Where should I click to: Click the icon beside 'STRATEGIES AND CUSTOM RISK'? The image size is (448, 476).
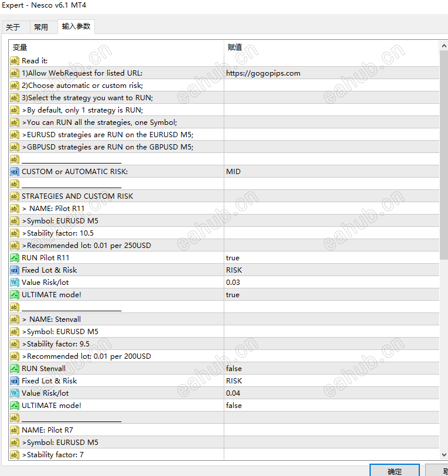tap(14, 196)
